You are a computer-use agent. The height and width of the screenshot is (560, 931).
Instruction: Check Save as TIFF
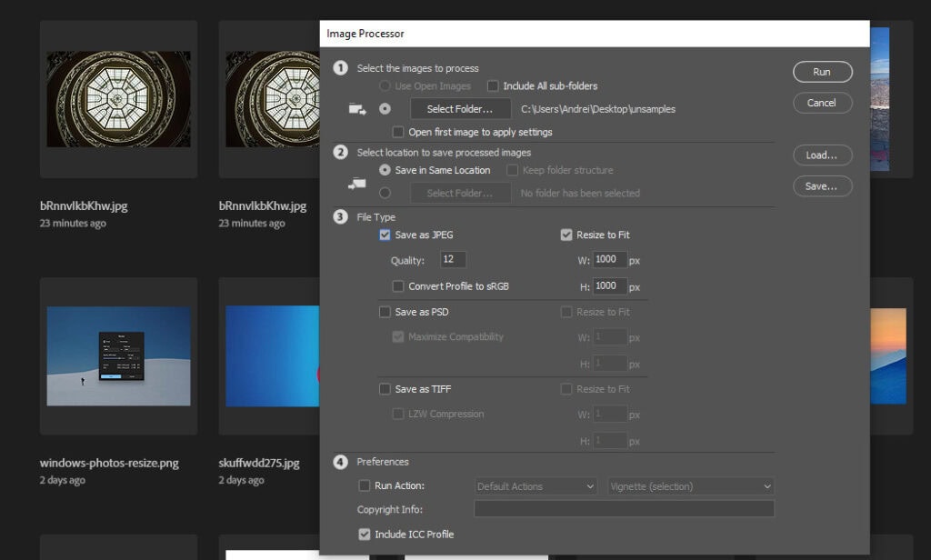[x=385, y=388]
